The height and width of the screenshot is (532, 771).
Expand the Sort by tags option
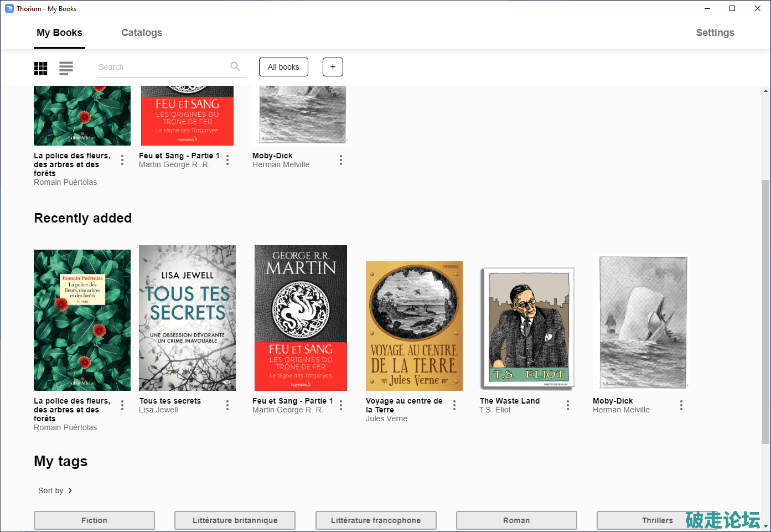click(55, 490)
